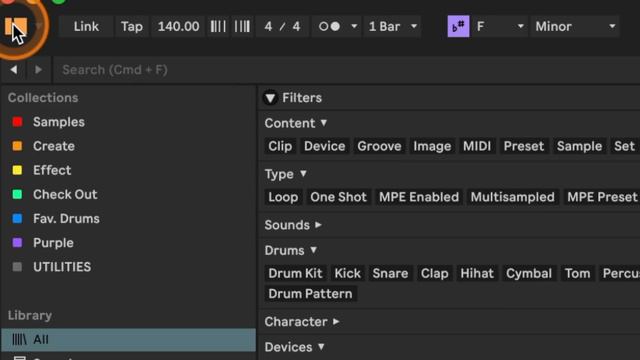Toggle the Preset content filter
The height and width of the screenshot is (360, 640).
click(524, 146)
